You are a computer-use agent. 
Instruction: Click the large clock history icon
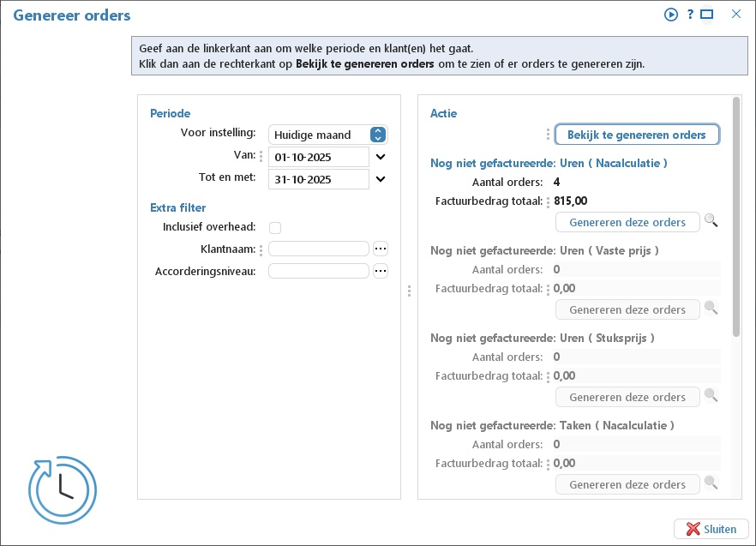tap(63, 490)
